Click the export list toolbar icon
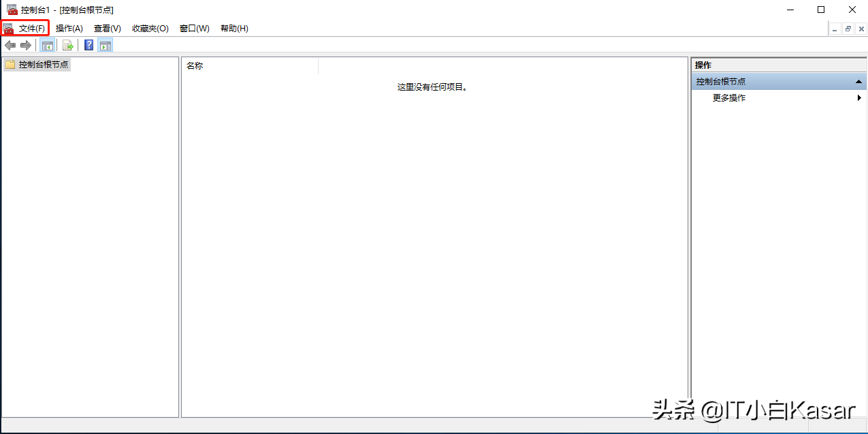 (68, 45)
